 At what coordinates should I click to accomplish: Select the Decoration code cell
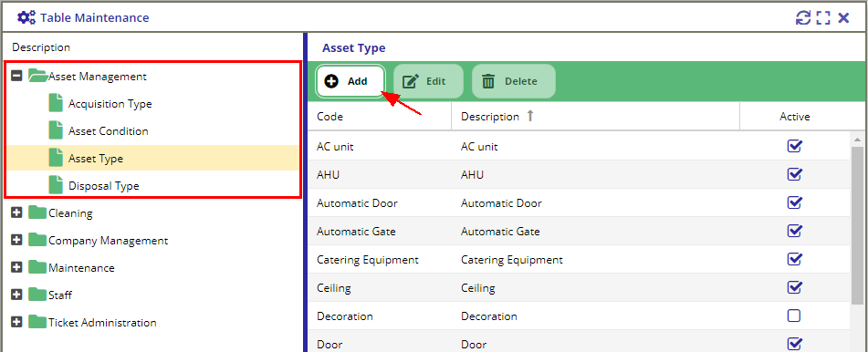[380, 316]
